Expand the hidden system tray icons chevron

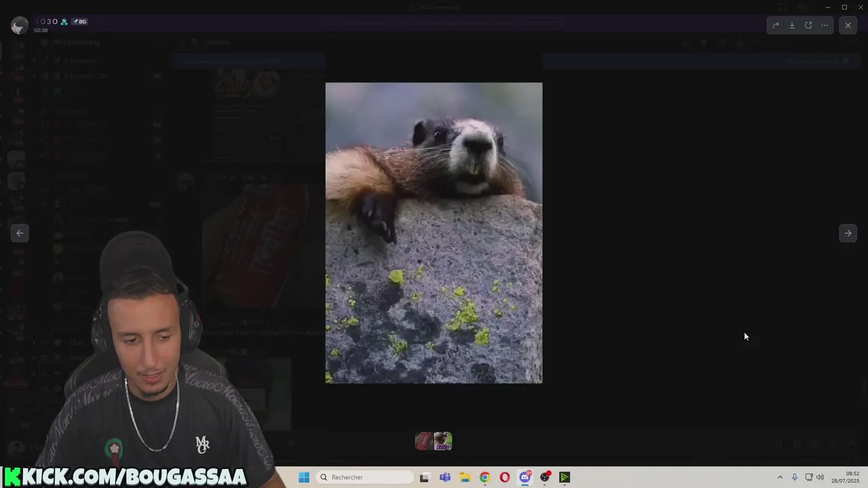780,477
